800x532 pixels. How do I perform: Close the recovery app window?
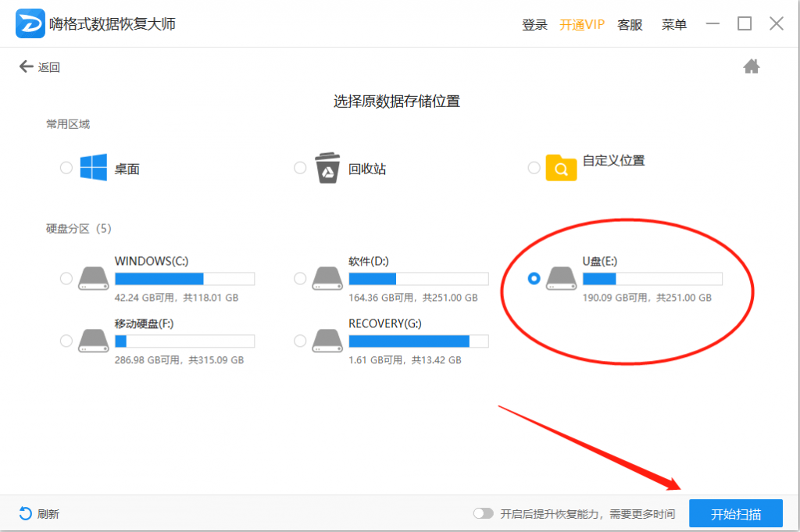click(x=777, y=23)
